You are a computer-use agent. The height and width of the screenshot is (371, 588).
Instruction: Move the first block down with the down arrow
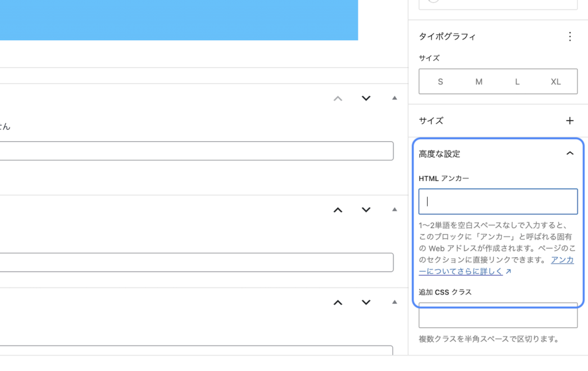click(366, 98)
